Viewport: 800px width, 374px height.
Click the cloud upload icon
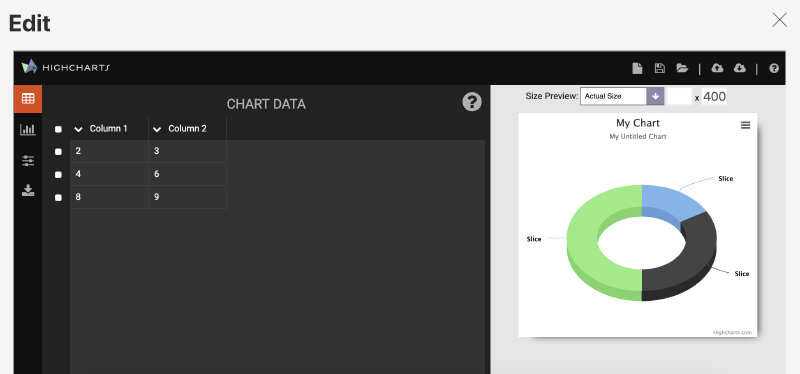717,68
